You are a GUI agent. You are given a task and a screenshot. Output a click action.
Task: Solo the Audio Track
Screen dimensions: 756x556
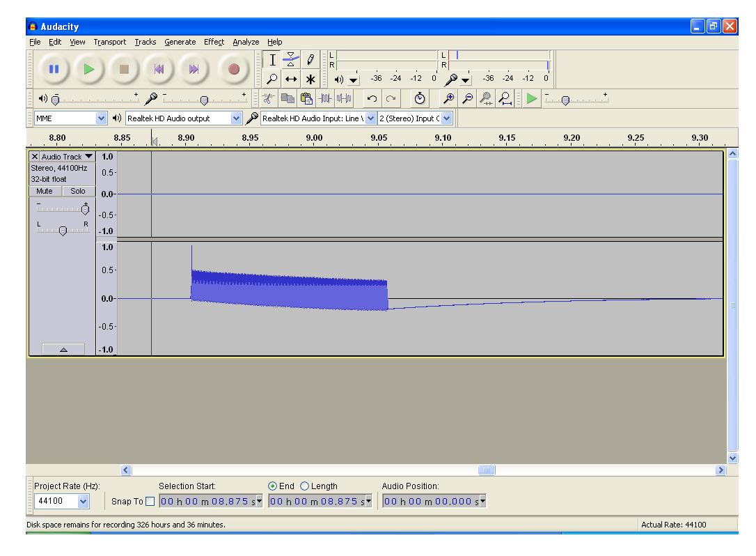coord(78,191)
